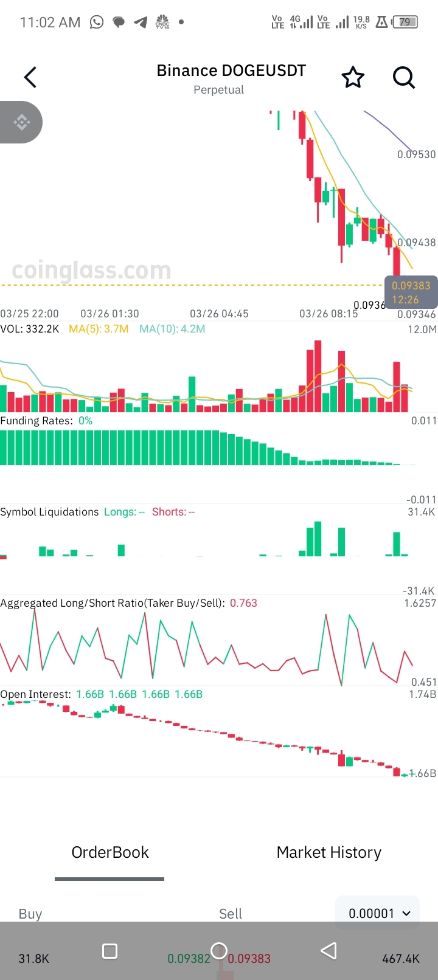
Task: Tap the Buy column header
Action: [x=30, y=914]
